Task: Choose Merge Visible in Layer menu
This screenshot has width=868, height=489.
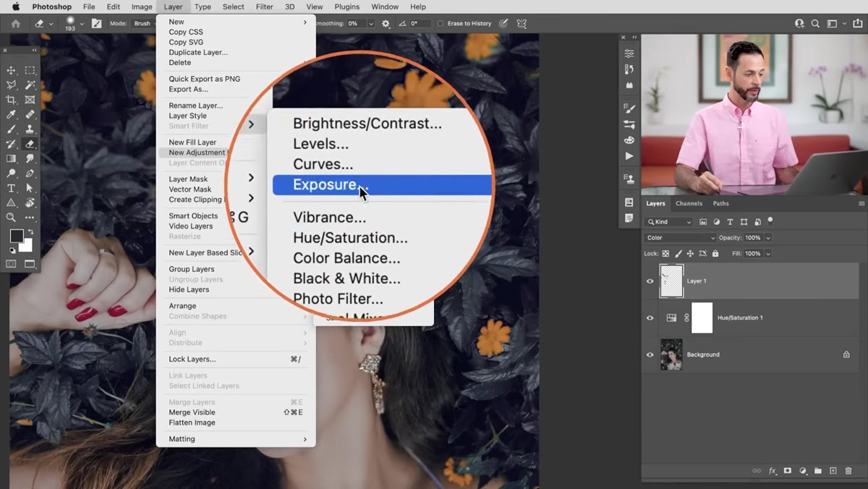Action: pos(192,412)
